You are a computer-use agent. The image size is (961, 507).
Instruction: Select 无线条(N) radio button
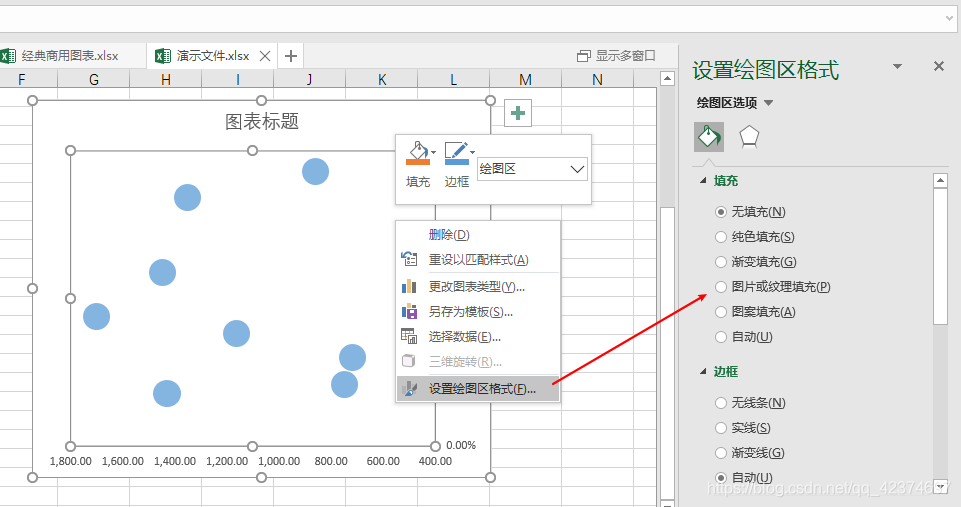(721, 403)
